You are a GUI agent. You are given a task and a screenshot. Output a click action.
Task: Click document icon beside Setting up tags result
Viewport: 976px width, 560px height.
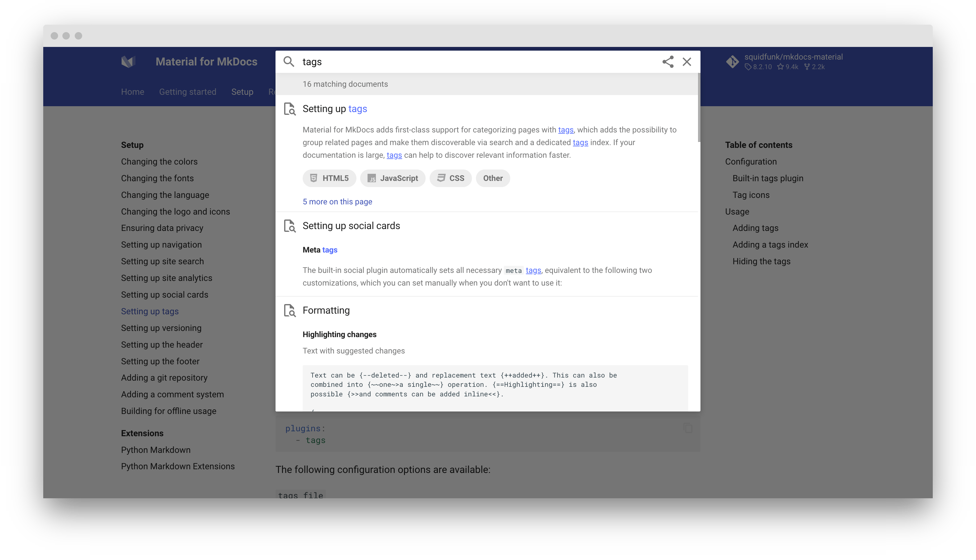(x=290, y=109)
